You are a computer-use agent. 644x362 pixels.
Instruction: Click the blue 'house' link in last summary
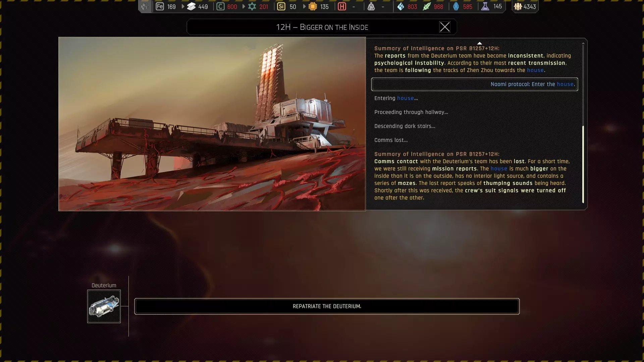(499, 169)
